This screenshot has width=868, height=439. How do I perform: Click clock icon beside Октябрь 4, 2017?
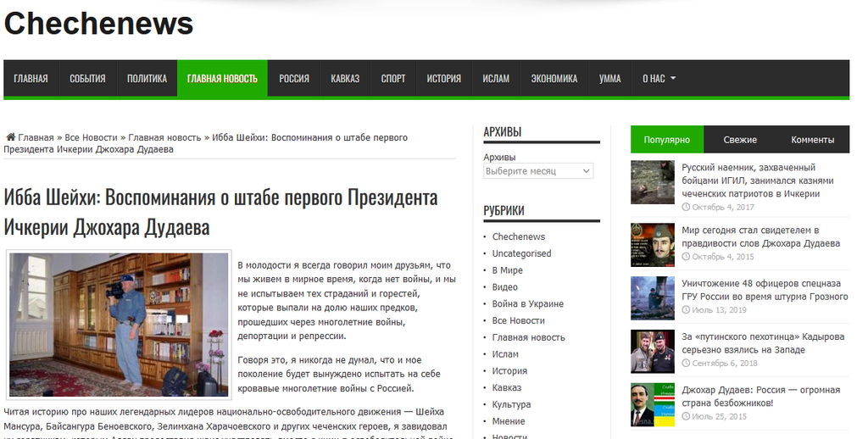click(x=686, y=207)
